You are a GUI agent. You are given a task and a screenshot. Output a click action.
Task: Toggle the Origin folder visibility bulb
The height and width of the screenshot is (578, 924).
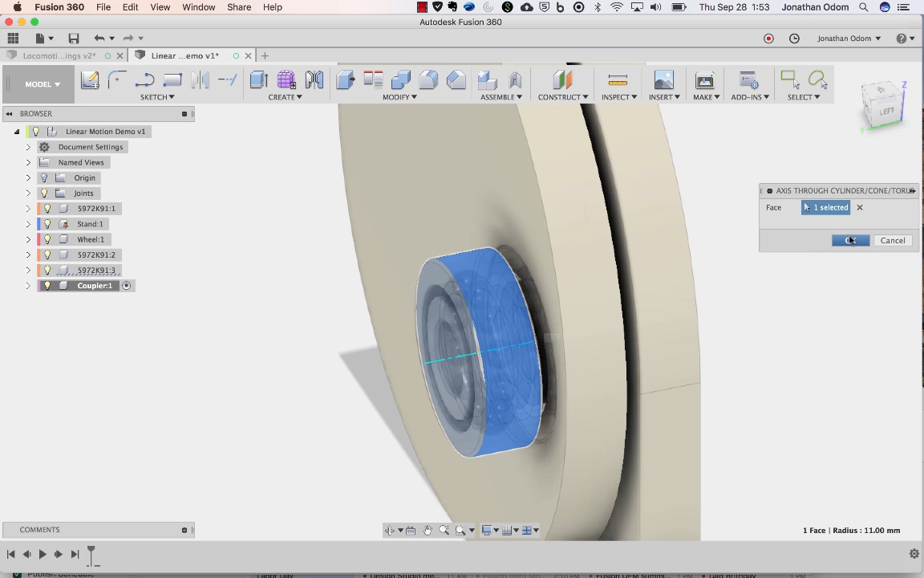(45, 178)
